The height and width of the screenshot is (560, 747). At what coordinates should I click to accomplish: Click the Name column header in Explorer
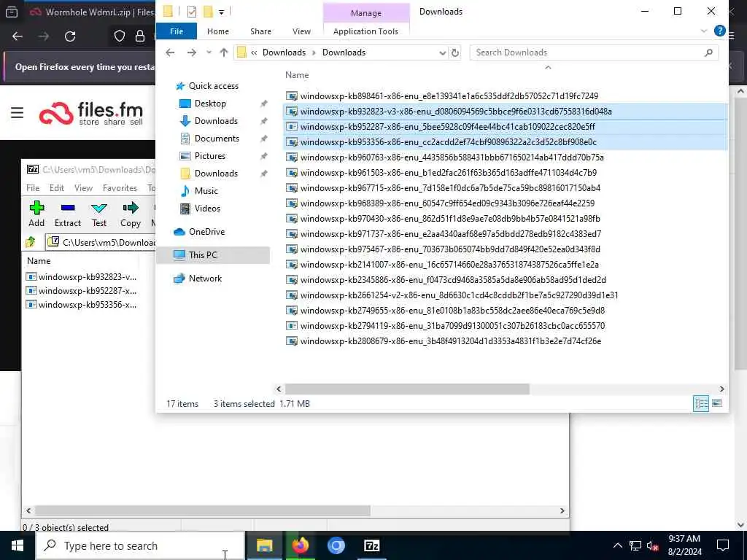[x=297, y=75]
